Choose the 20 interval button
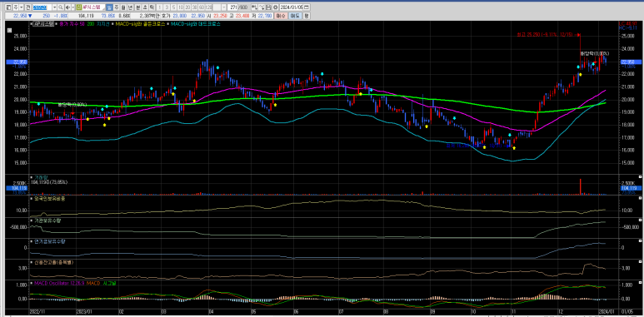The image size is (644, 317). click(187, 7)
